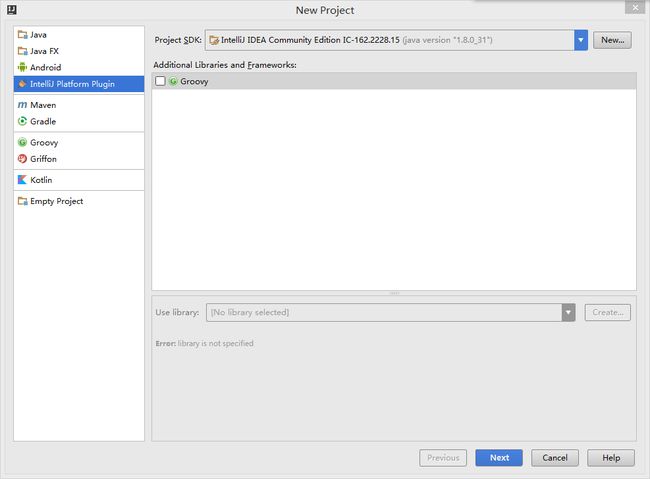Click the Kotlin K icon
The width and height of the screenshot is (650, 479).
(22, 180)
